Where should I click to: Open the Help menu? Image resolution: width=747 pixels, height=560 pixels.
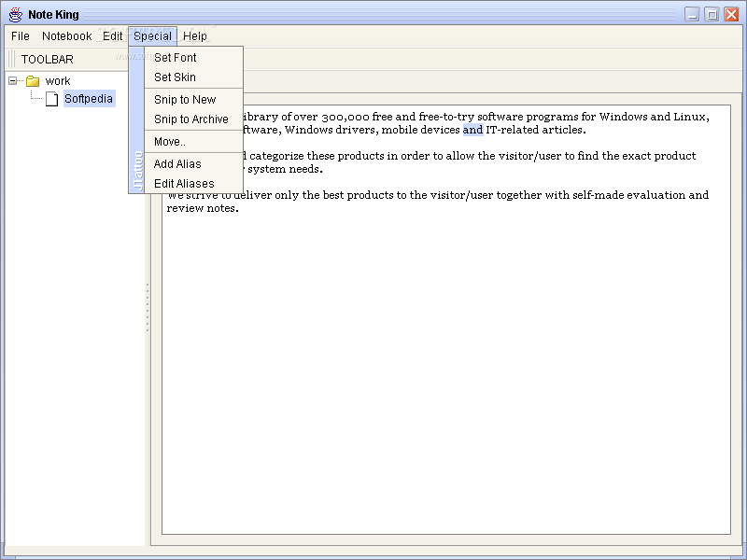[195, 36]
